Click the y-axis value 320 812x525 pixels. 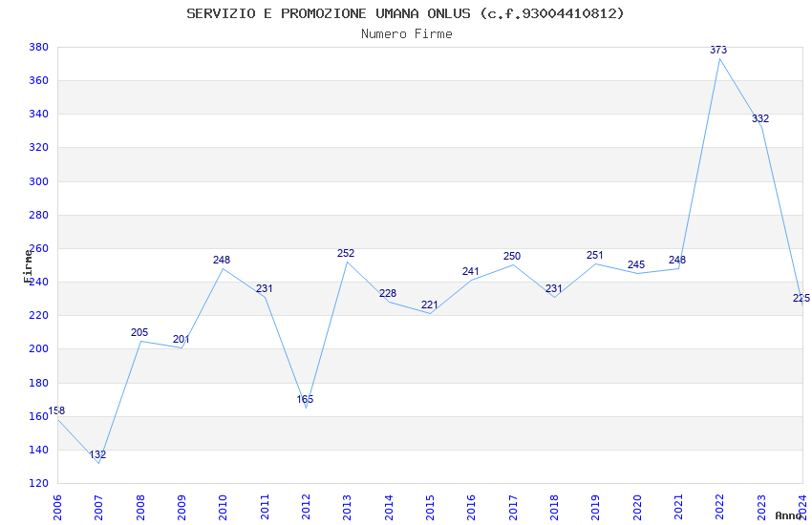39,147
